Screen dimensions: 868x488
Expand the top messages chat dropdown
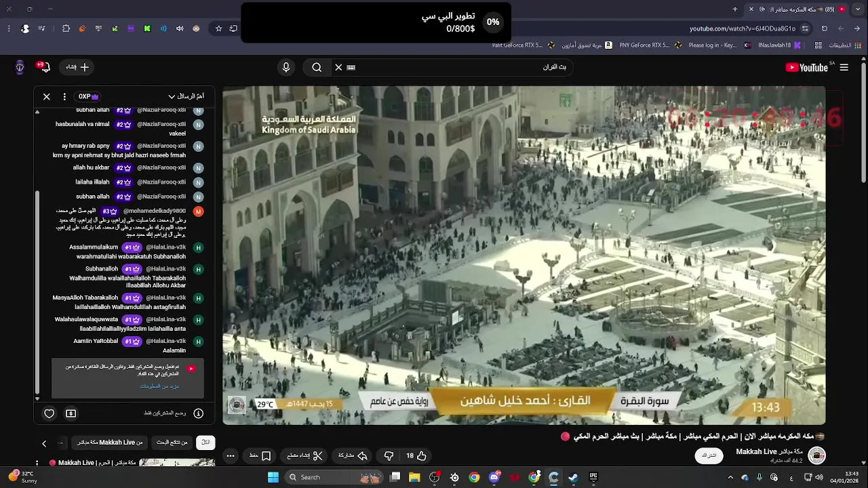click(x=186, y=96)
